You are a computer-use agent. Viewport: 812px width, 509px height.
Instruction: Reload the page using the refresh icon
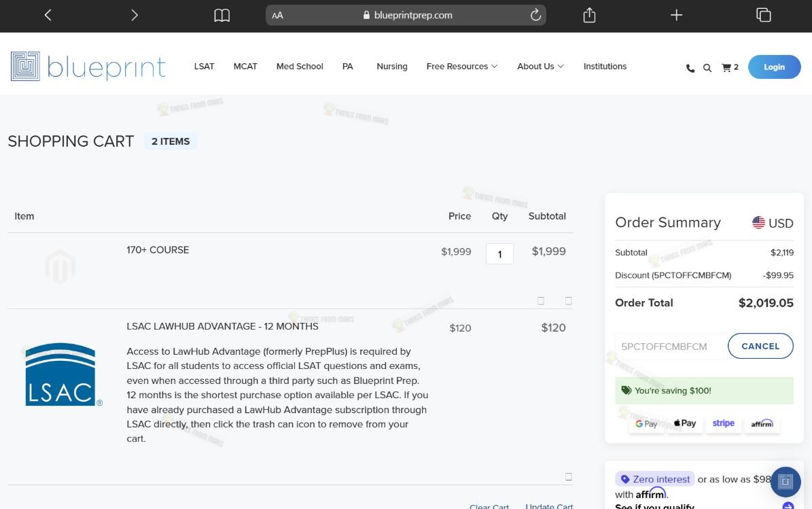coord(535,16)
